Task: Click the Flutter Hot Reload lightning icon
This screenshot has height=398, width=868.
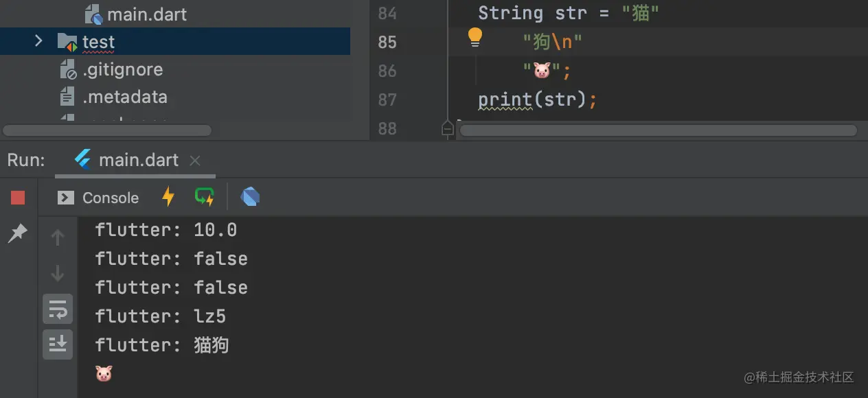Action: (168, 197)
